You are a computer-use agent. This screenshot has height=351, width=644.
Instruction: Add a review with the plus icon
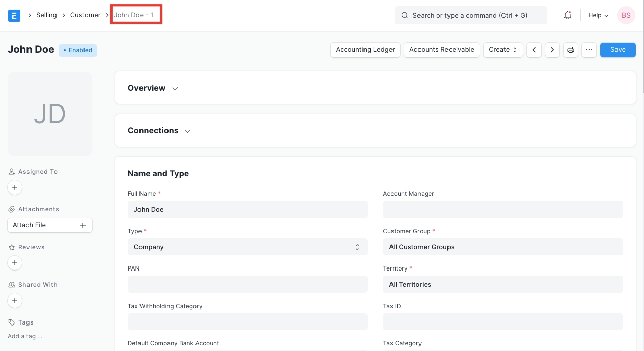pyautogui.click(x=15, y=263)
